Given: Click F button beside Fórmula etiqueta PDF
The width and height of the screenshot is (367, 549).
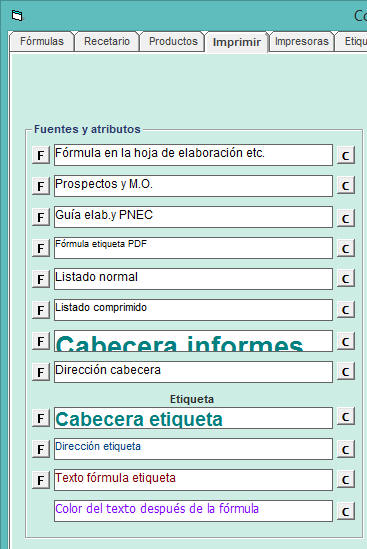Looking at the screenshot, I should click(x=41, y=248).
